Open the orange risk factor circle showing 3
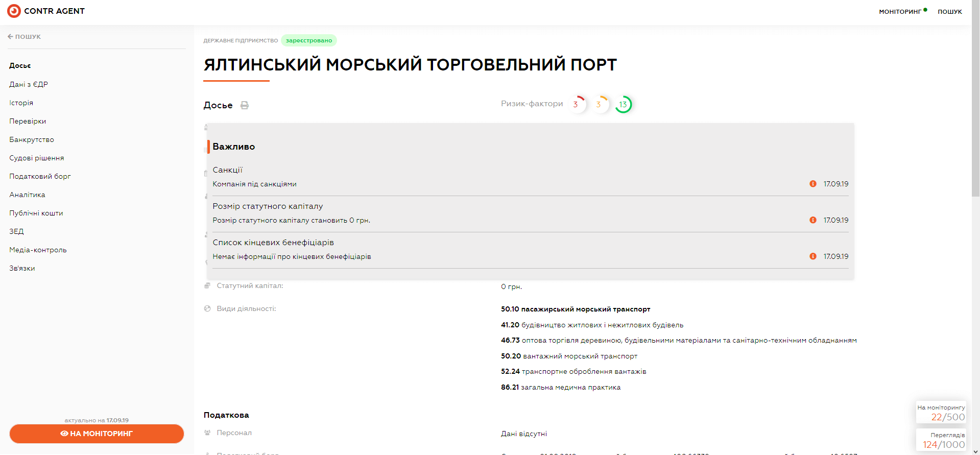Image resolution: width=980 pixels, height=455 pixels. coord(600,104)
